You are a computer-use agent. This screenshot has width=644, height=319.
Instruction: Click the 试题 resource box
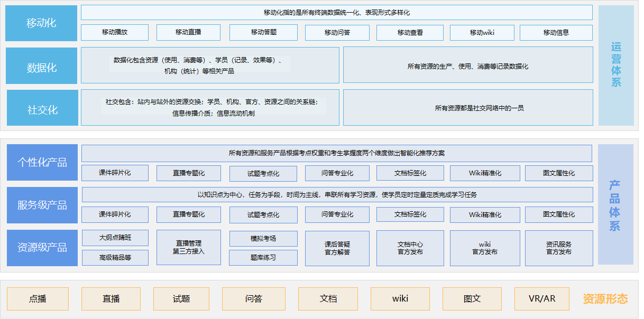(x=181, y=299)
